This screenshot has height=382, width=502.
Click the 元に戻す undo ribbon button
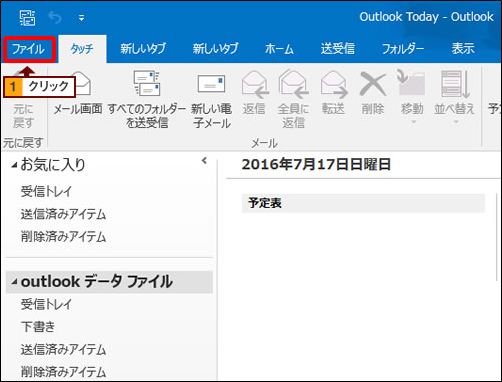pos(23,115)
